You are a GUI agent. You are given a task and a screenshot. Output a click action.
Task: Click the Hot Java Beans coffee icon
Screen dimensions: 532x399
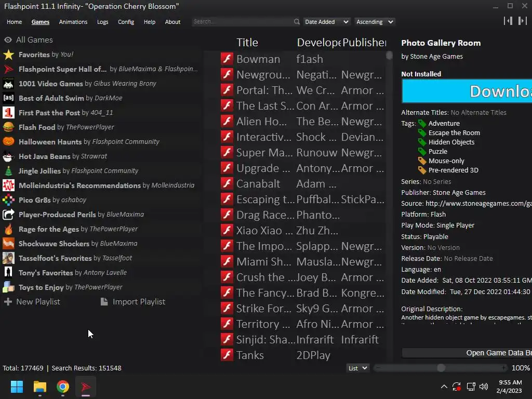pyautogui.click(x=8, y=156)
